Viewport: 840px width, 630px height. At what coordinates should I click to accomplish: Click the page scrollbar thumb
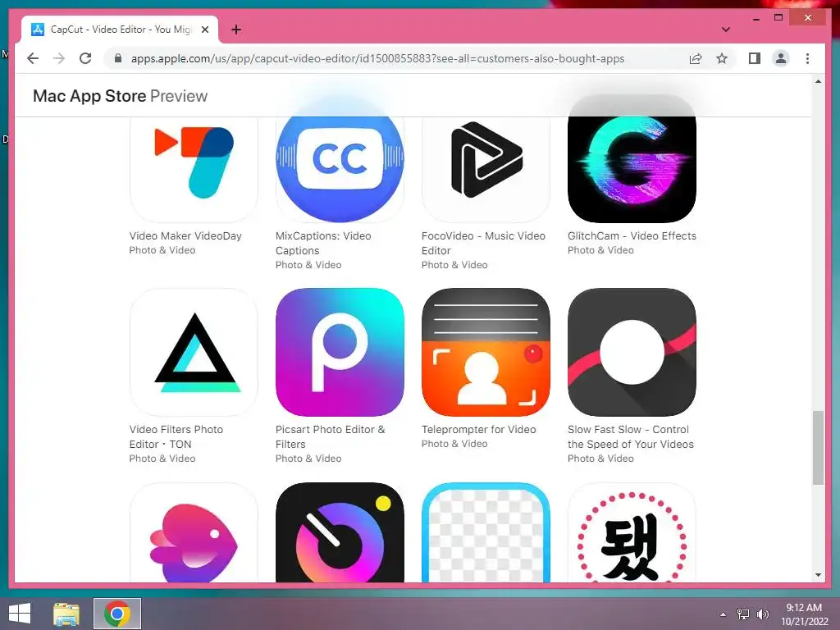pos(818,448)
